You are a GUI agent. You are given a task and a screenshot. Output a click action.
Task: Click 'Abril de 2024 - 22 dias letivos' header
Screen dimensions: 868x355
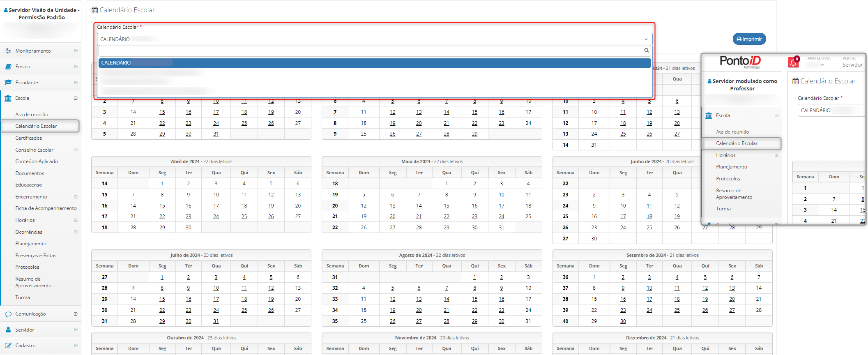(201, 161)
